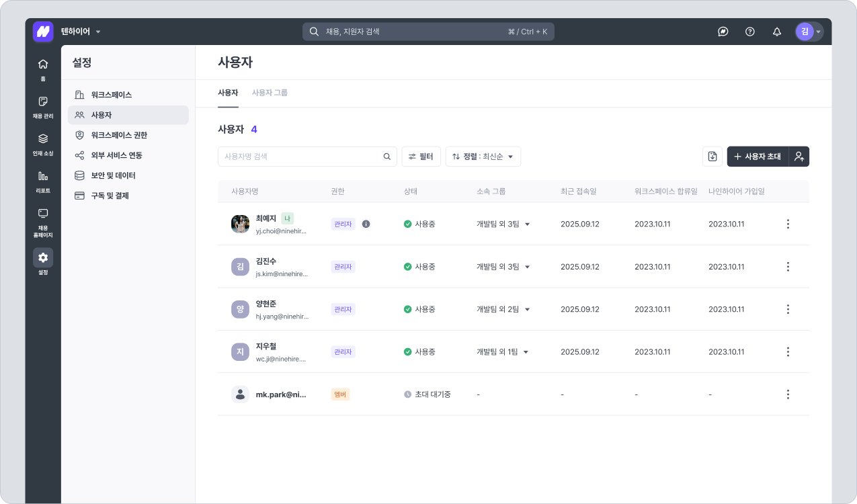The image size is (857, 504).
Task: Click the download export icon button
Action: tap(712, 157)
